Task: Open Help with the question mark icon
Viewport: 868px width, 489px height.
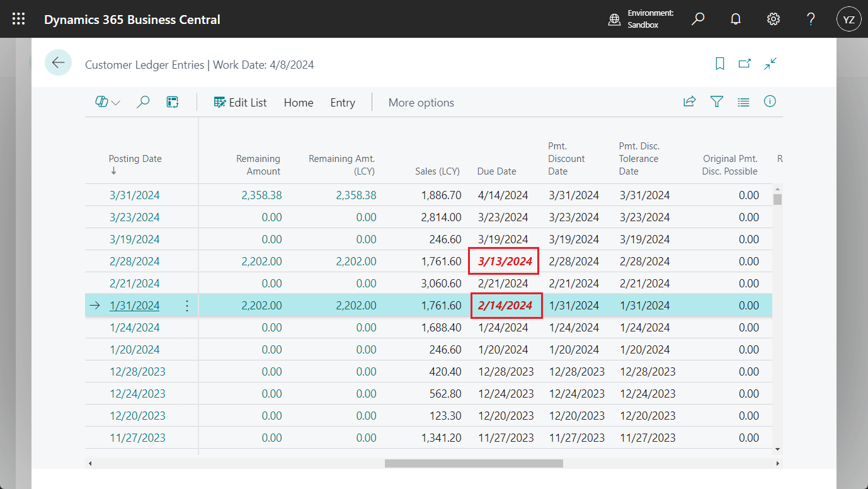Action: click(x=811, y=19)
